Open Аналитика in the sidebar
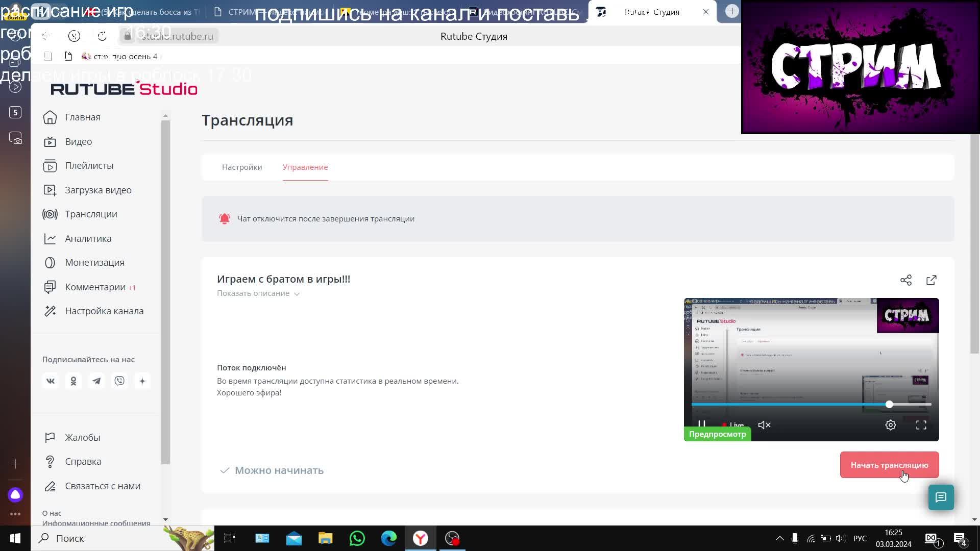Screen dimensions: 980x551 [x=88, y=239]
